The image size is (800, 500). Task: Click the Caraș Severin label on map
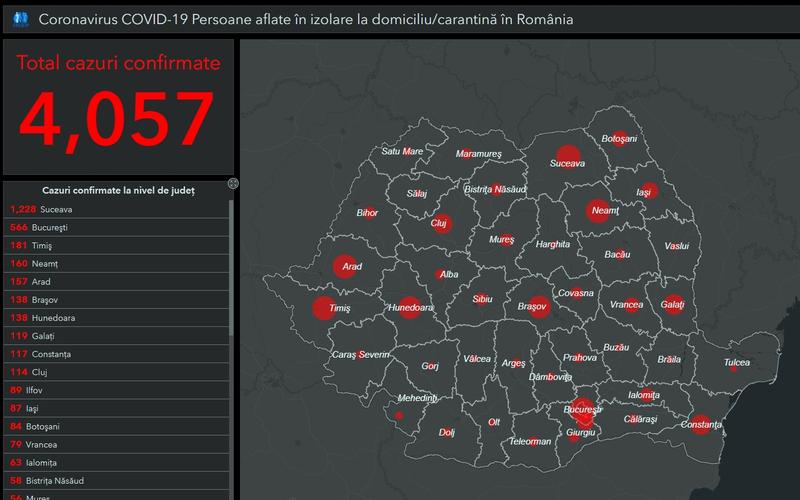[361, 355]
